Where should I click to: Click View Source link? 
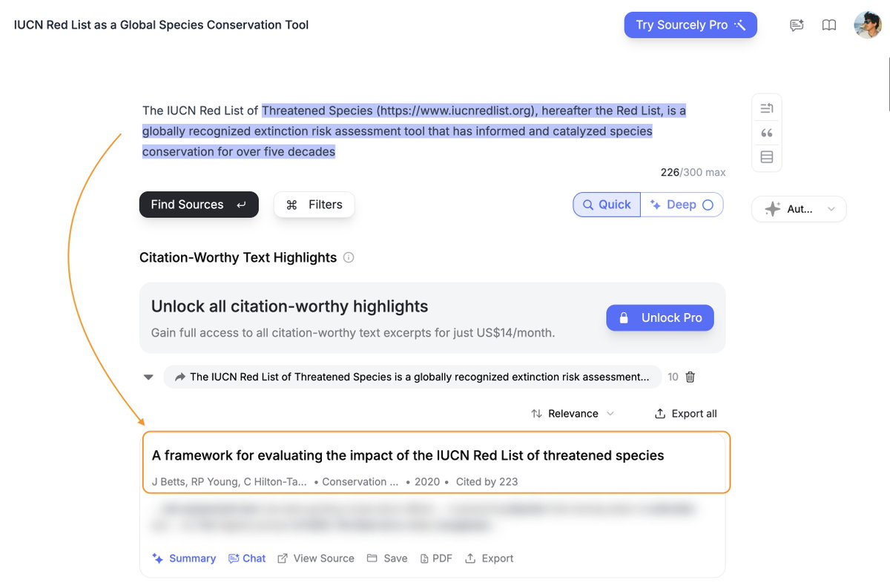tap(316, 558)
